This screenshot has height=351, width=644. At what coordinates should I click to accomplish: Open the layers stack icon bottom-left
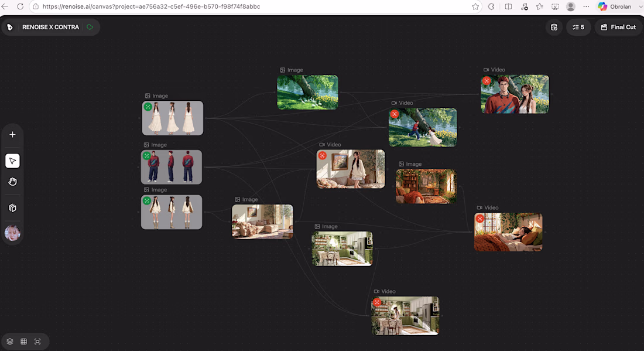click(x=10, y=342)
